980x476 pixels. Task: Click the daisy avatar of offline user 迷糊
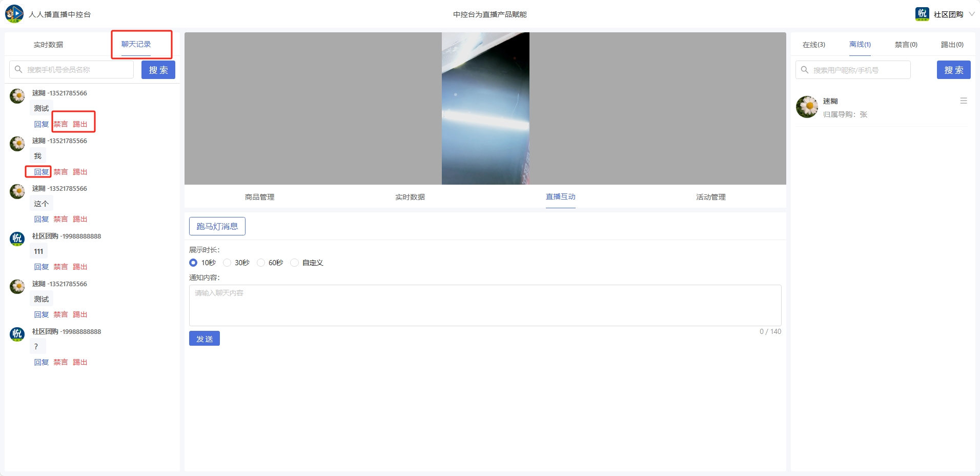coord(807,107)
